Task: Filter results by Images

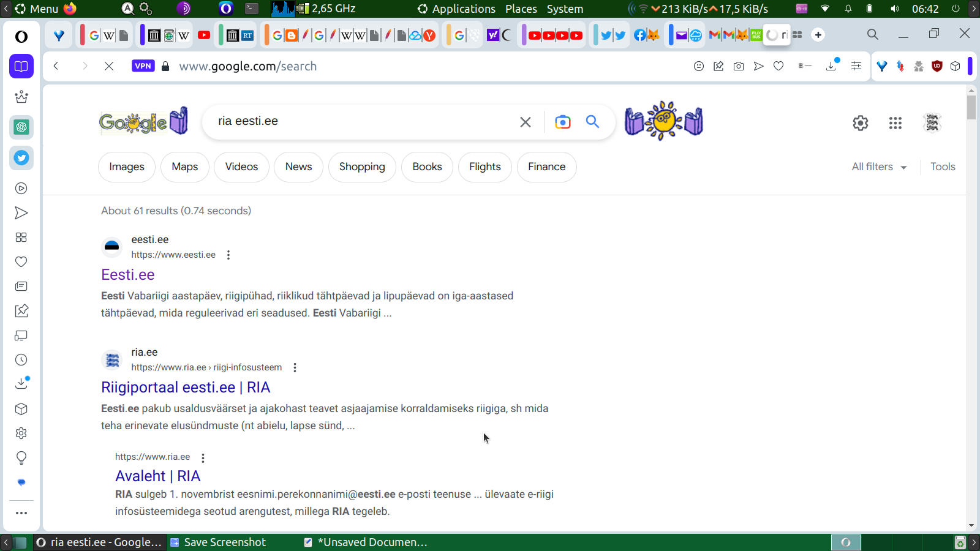Action: pyautogui.click(x=127, y=167)
